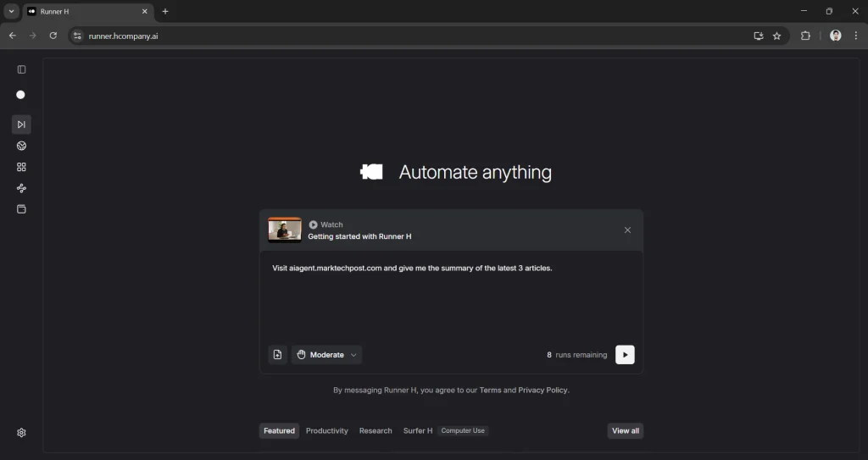The image size is (868, 460).
Task: Dismiss the Getting started banner
Action: click(x=627, y=230)
